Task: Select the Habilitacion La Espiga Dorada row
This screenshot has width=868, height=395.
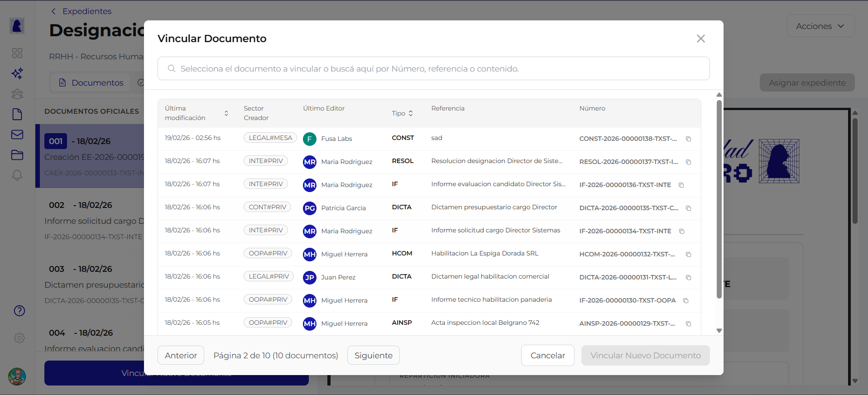Action: tap(484, 254)
